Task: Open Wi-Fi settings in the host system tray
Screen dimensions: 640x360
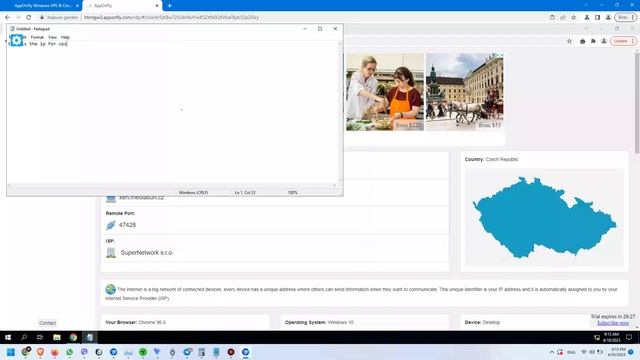Action: tap(584, 352)
